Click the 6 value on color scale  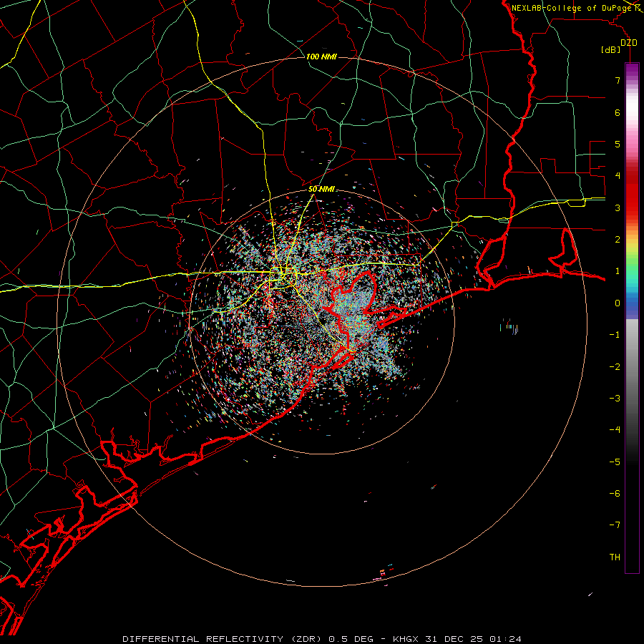[x=618, y=112]
